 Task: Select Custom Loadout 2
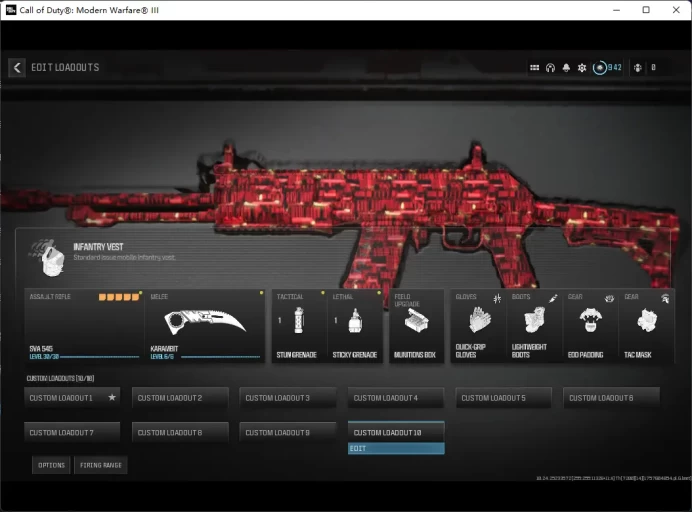180,398
